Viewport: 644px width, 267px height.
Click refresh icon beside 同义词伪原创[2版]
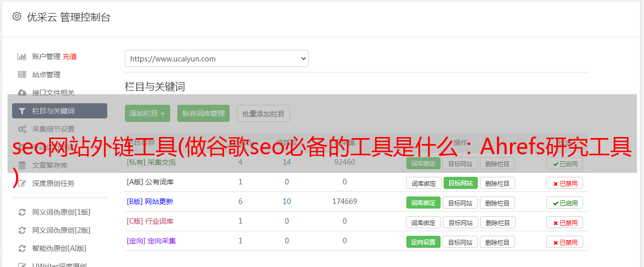tap(22, 230)
